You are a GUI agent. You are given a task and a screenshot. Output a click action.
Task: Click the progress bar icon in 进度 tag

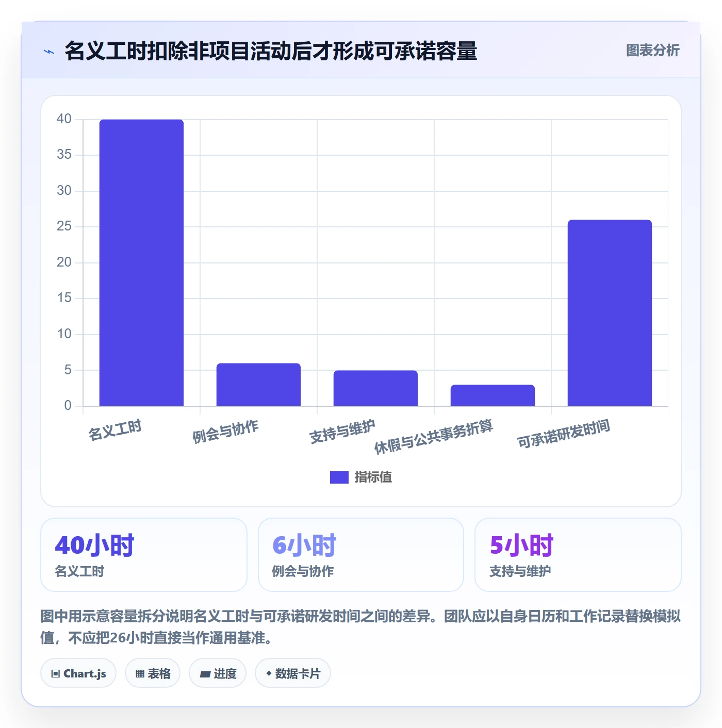click(x=205, y=674)
